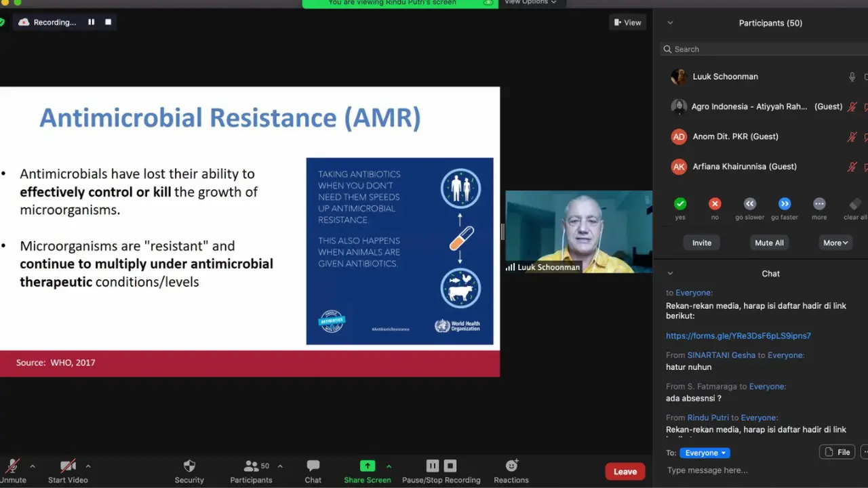Pause the recording in top bar

[x=91, y=22]
